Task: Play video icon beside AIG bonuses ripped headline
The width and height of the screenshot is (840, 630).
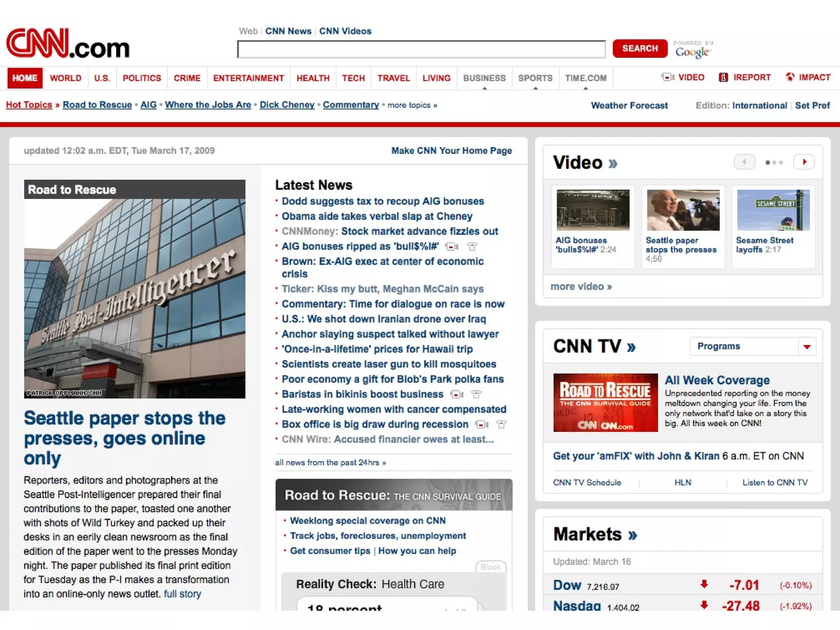Action: coord(452,247)
